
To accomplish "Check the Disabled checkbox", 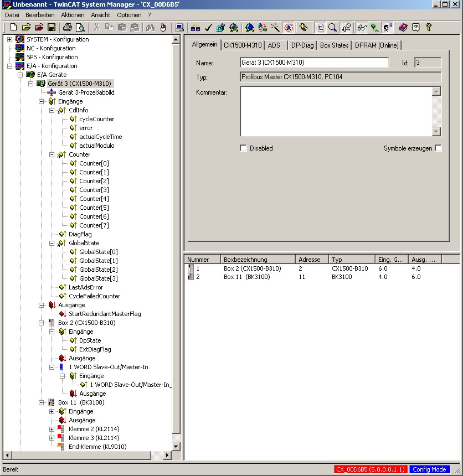I will [x=243, y=148].
